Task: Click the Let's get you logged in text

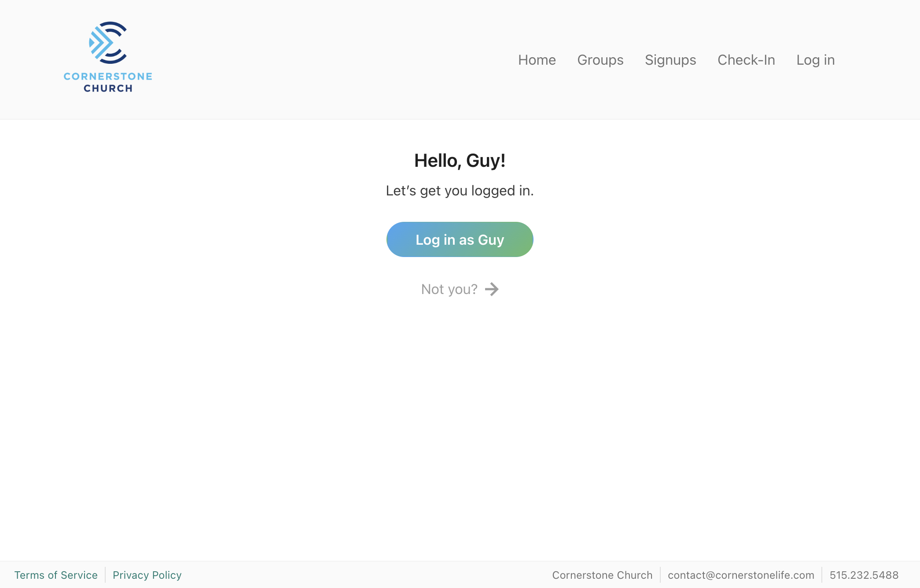Action: pos(460,191)
